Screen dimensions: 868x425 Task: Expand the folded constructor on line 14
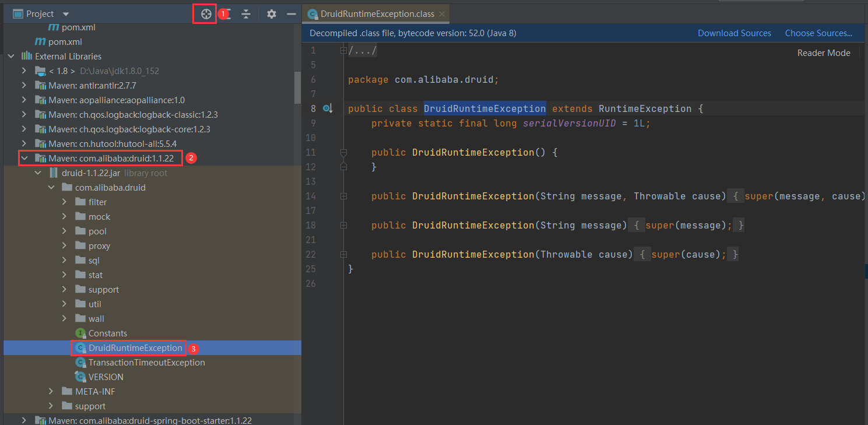(x=343, y=196)
